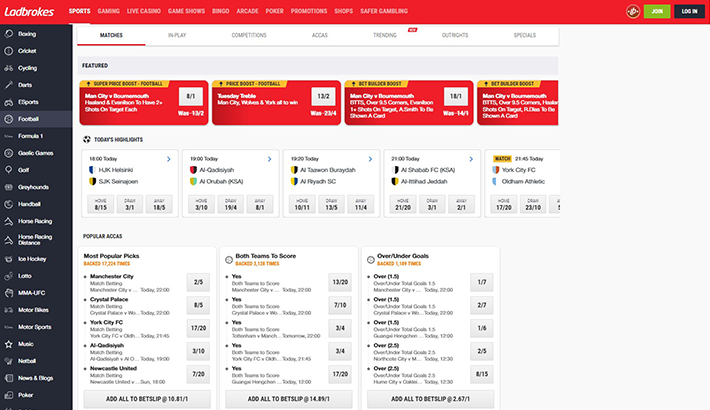Click Newcastle United 7/20 popular pick
The height and width of the screenshot is (410, 710).
(198, 374)
